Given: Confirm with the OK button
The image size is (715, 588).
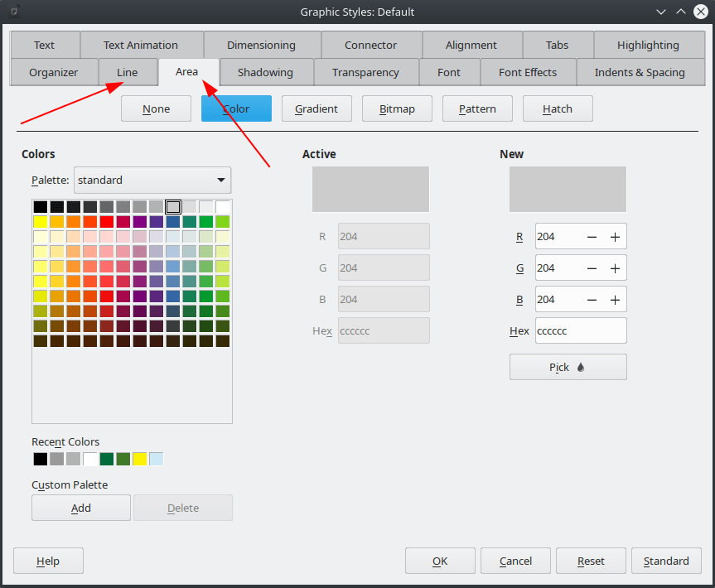Looking at the screenshot, I should coord(440,561).
